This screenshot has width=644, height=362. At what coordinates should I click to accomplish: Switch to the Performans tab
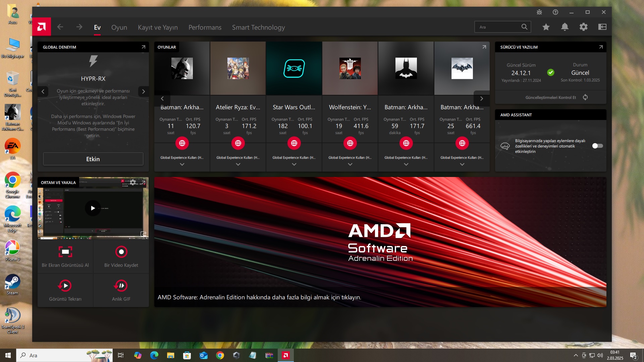coord(205,27)
